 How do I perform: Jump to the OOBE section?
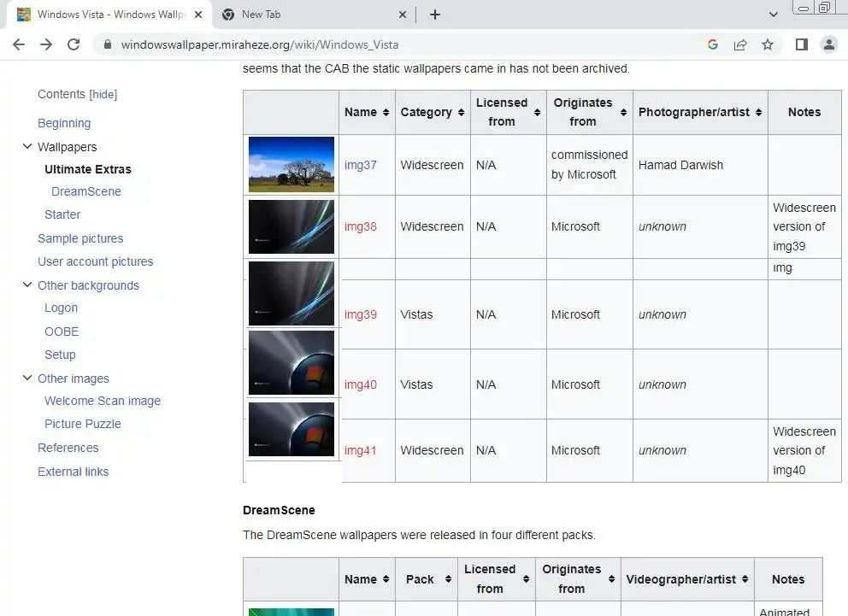pyautogui.click(x=62, y=331)
